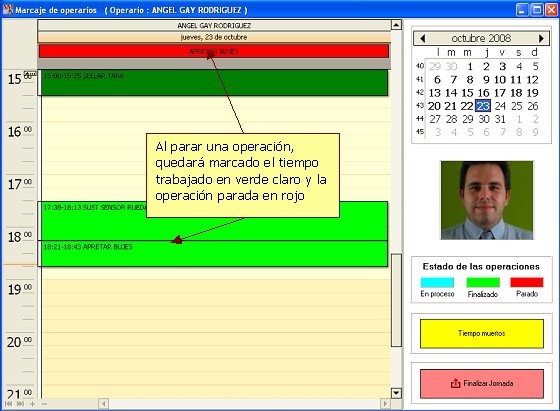The height and width of the screenshot is (411, 560).
Task: Advance calendar to next month
Action: pyautogui.click(x=541, y=38)
